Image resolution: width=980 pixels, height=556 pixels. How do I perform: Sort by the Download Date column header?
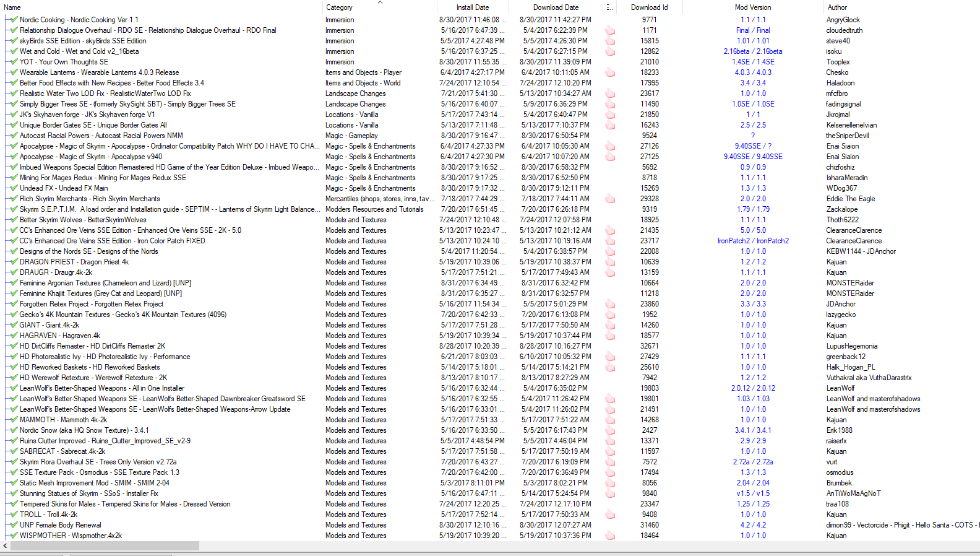click(x=556, y=7)
